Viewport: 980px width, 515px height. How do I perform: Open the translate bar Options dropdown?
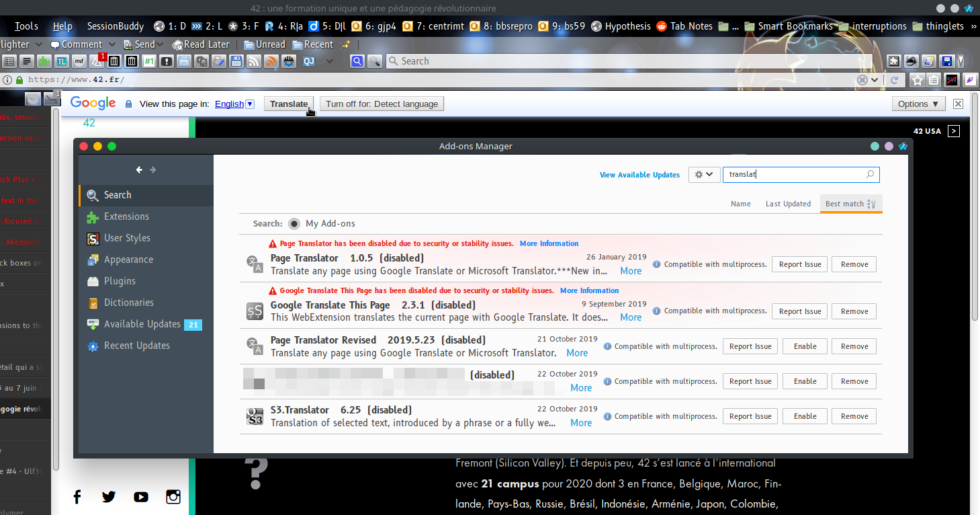[919, 104]
